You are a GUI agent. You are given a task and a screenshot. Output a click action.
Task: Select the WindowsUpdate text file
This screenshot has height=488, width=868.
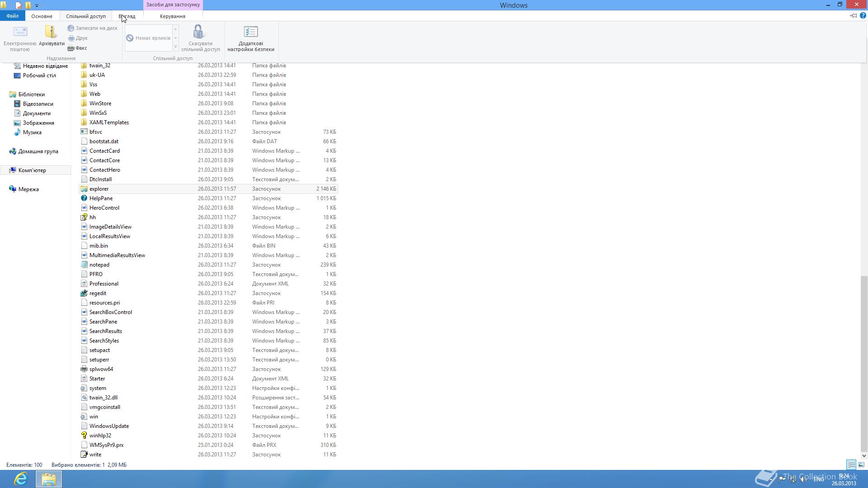click(x=109, y=426)
